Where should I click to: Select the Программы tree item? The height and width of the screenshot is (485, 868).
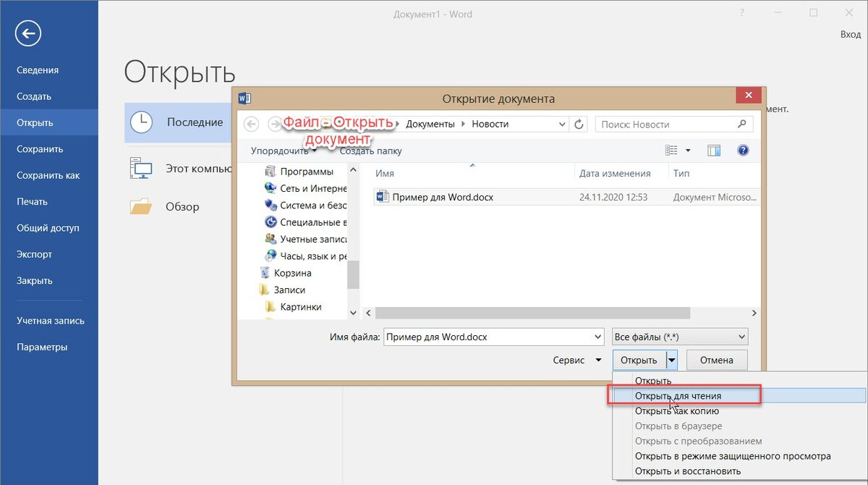(x=306, y=172)
